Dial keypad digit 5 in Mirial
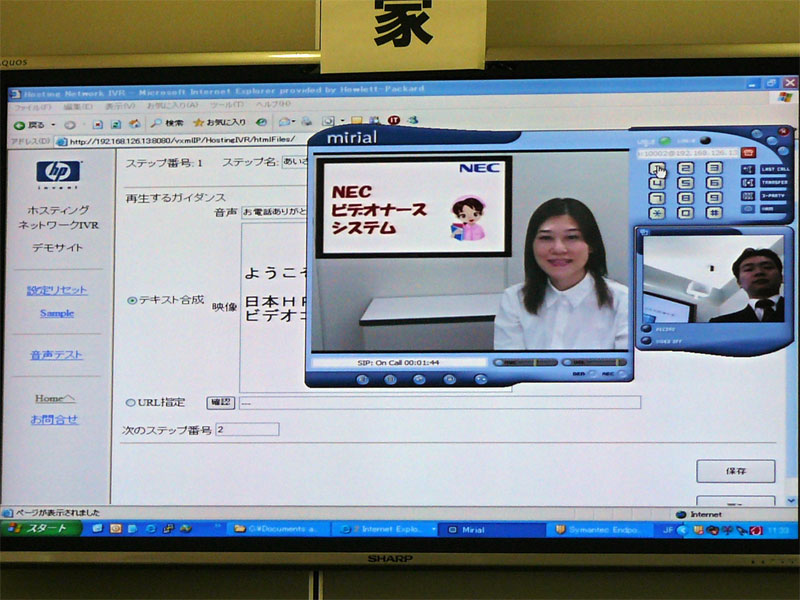This screenshot has width=800, height=600. (685, 183)
